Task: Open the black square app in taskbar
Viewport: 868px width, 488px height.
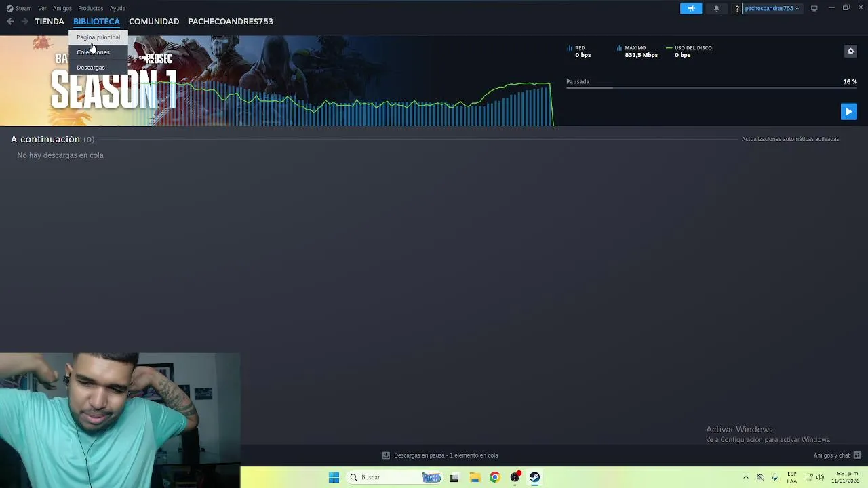Action: click(454, 477)
